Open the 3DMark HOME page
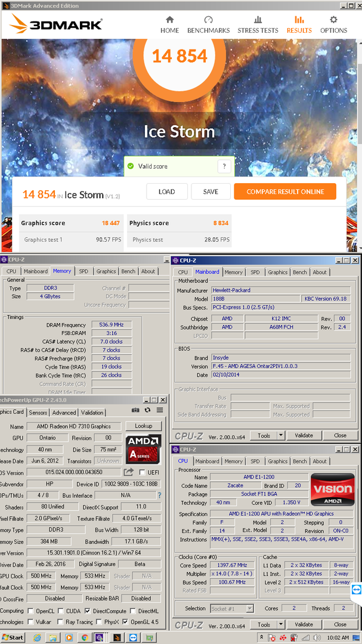This screenshot has width=362, height=644. pos(170,25)
